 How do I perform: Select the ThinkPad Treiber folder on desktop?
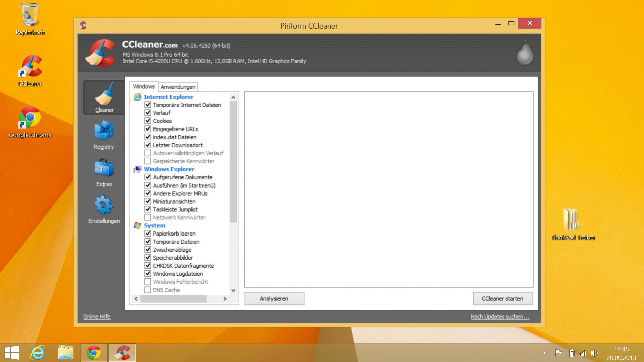tap(573, 224)
